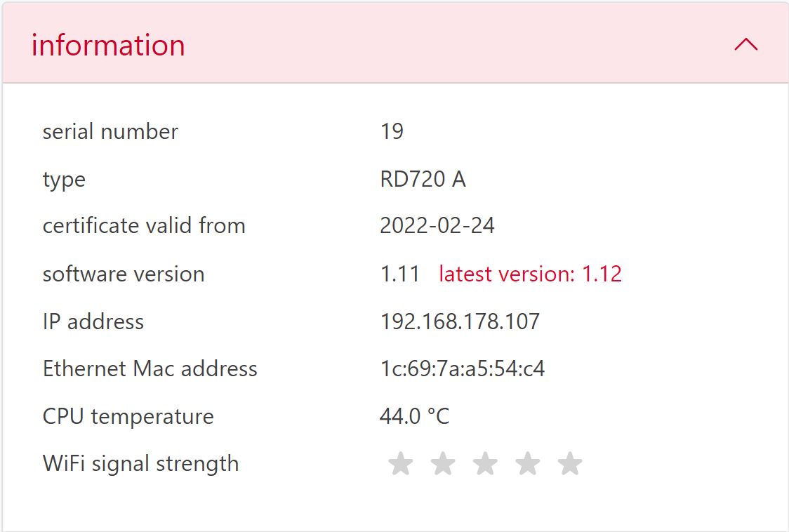This screenshot has height=532, width=789.
Task: Click the first WiFi signal star
Action: pyautogui.click(x=401, y=464)
